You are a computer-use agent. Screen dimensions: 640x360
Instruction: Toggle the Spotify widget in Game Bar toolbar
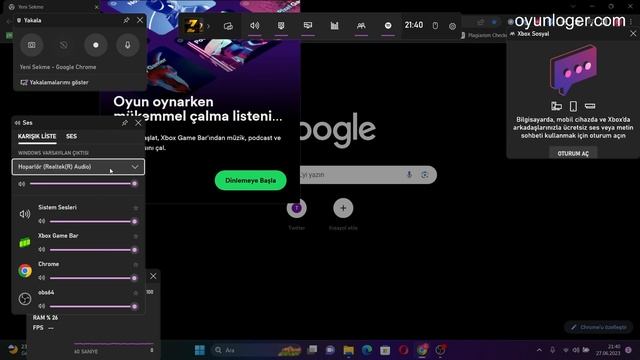tap(388, 26)
